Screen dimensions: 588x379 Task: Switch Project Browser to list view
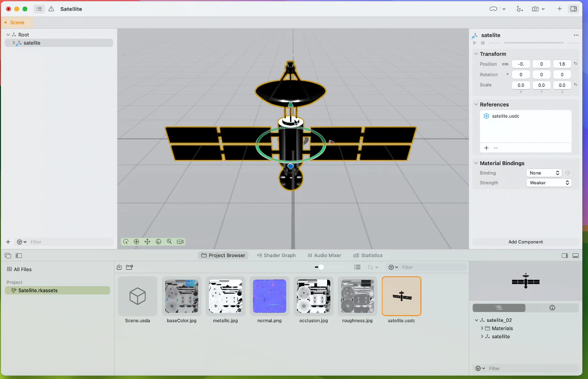click(358, 267)
